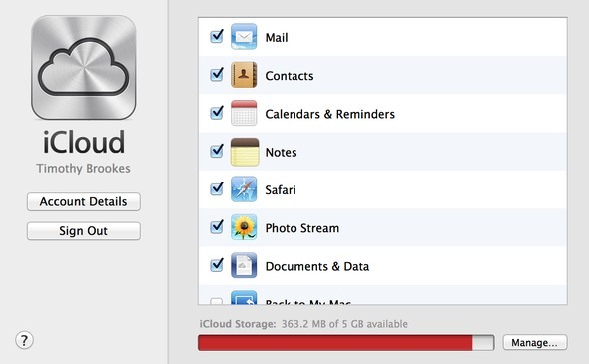
Task: Uncheck Documents & Data checkbox
Action: (217, 265)
